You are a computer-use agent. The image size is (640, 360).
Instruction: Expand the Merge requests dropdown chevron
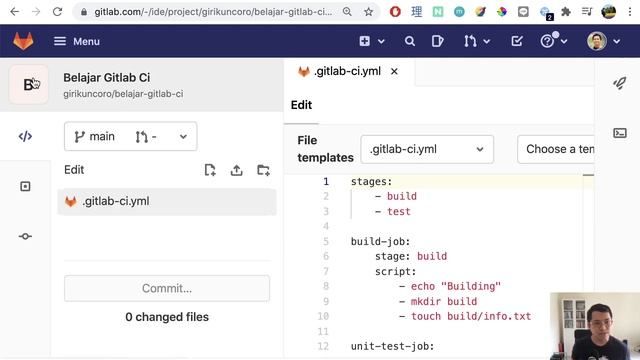pos(487,41)
